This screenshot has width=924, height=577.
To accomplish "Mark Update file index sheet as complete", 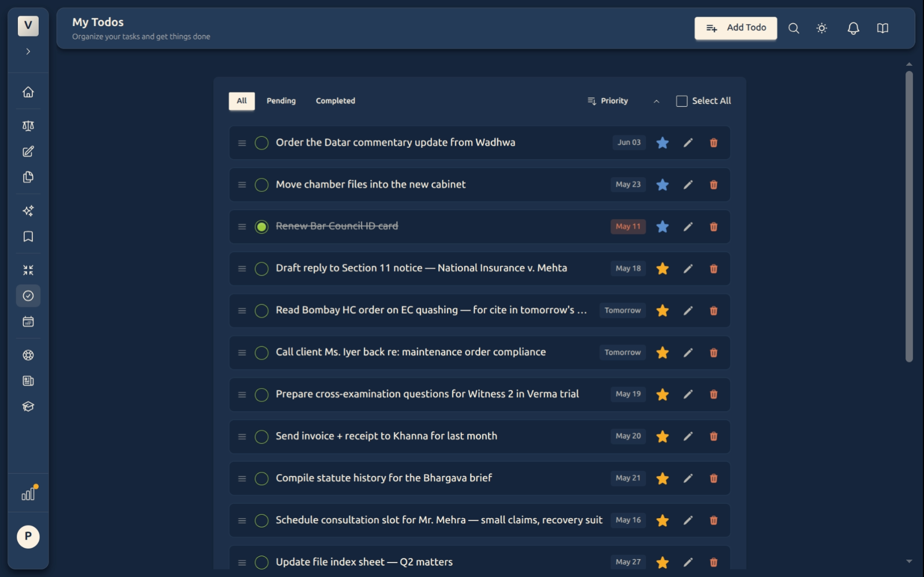I will (262, 563).
